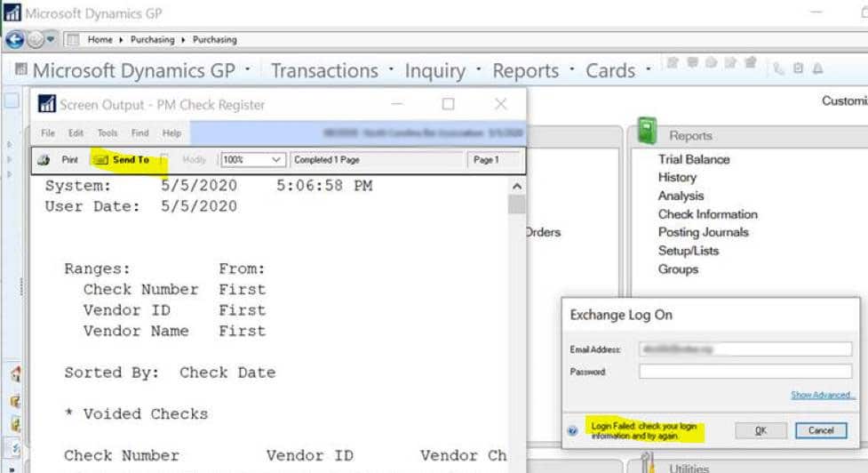Click the Print button label
Image resolution: width=868 pixels, height=473 pixels.
point(70,159)
